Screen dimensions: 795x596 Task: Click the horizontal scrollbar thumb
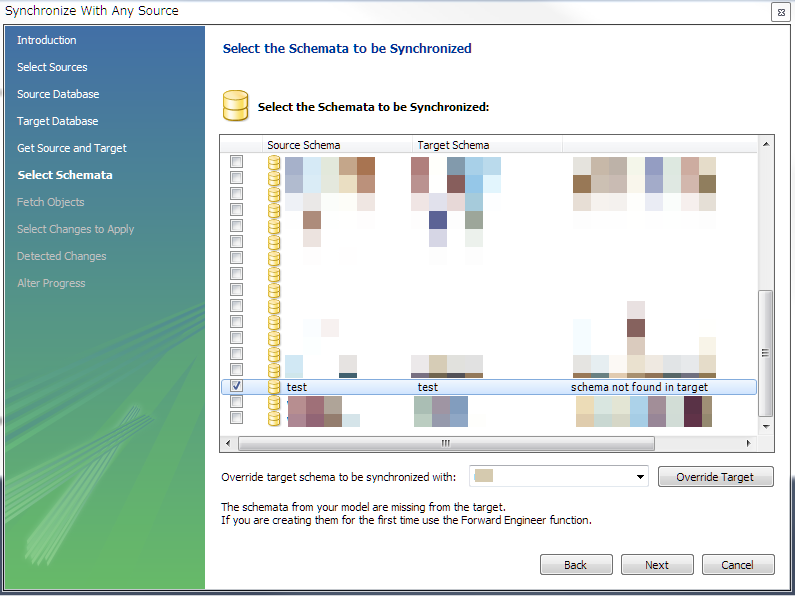(446, 443)
